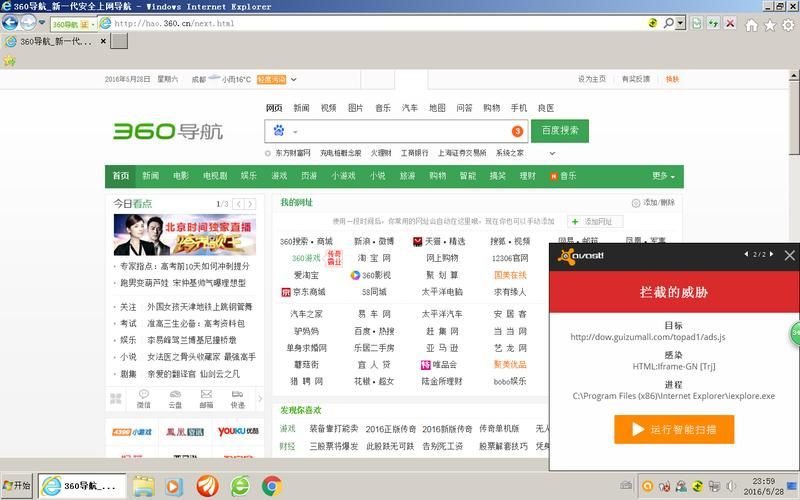Show next 今日看点 news page arrow
The image size is (800, 500).
pyautogui.click(x=250, y=204)
